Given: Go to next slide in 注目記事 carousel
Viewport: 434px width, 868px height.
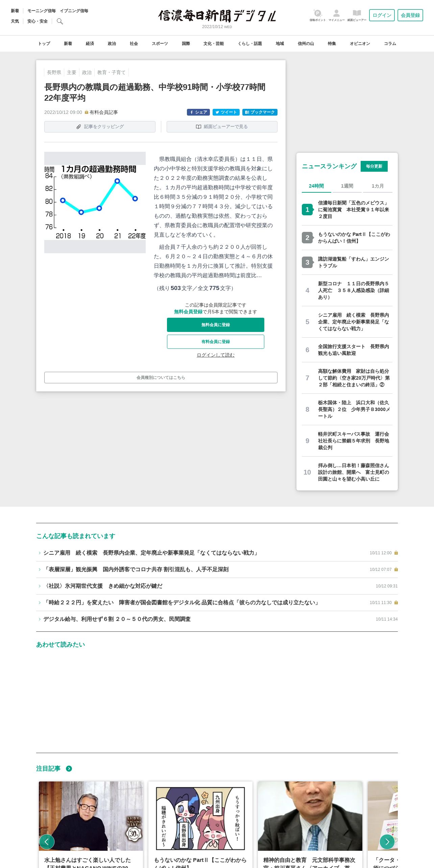Looking at the screenshot, I should tap(387, 842).
